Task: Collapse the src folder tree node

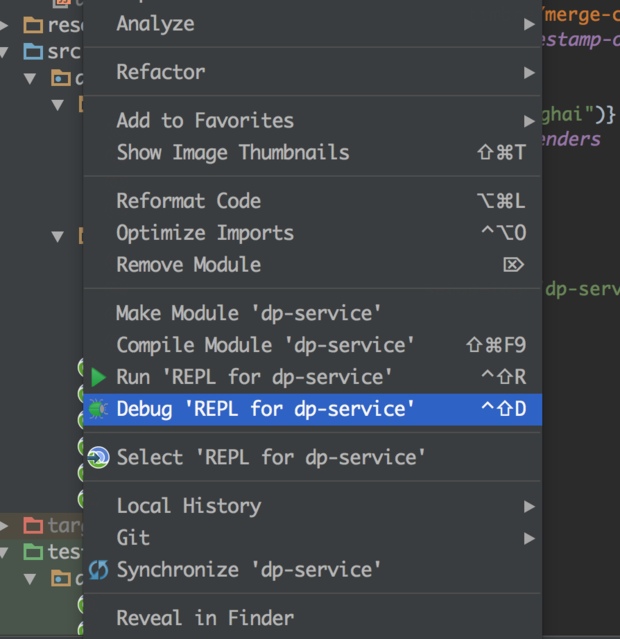Action: pyautogui.click(x=4, y=52)
